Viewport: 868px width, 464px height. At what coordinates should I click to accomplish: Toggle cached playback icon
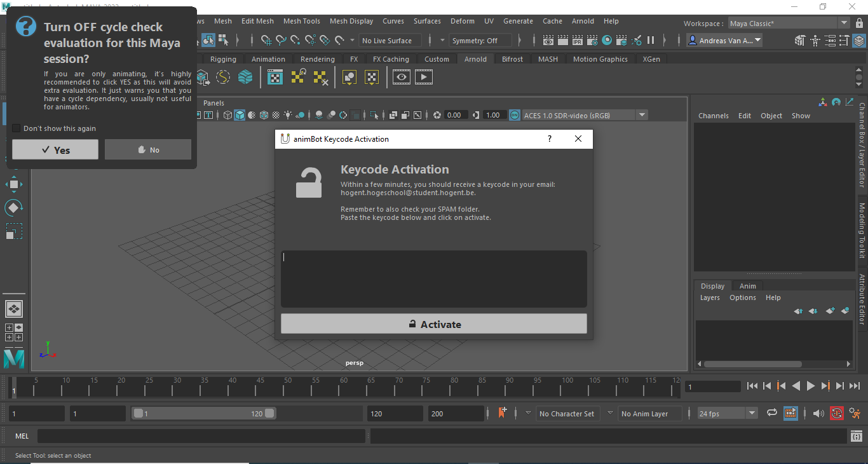point(790,413)
